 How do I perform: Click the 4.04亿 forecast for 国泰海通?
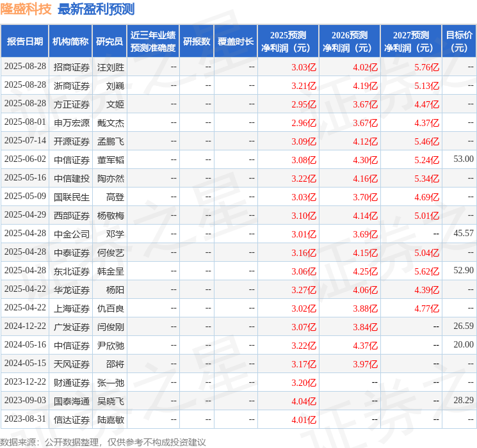coord(304,401)
